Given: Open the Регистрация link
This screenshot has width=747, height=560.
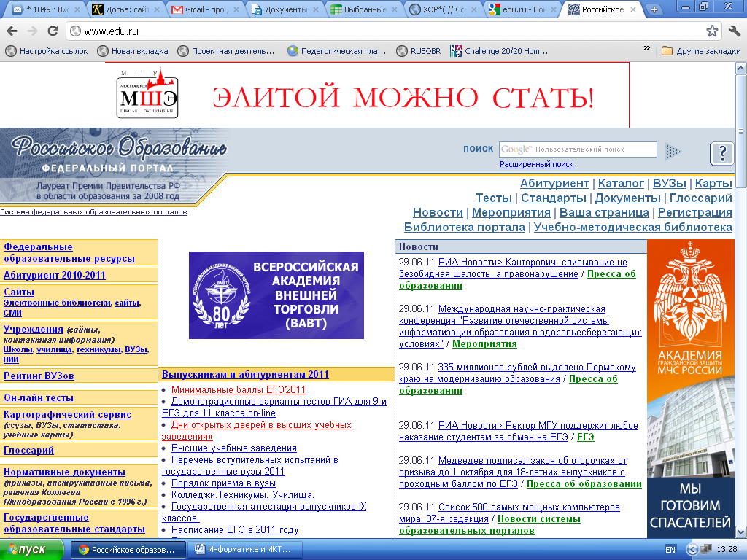Looking at the screenshot, I should click(x=695, y=213).
